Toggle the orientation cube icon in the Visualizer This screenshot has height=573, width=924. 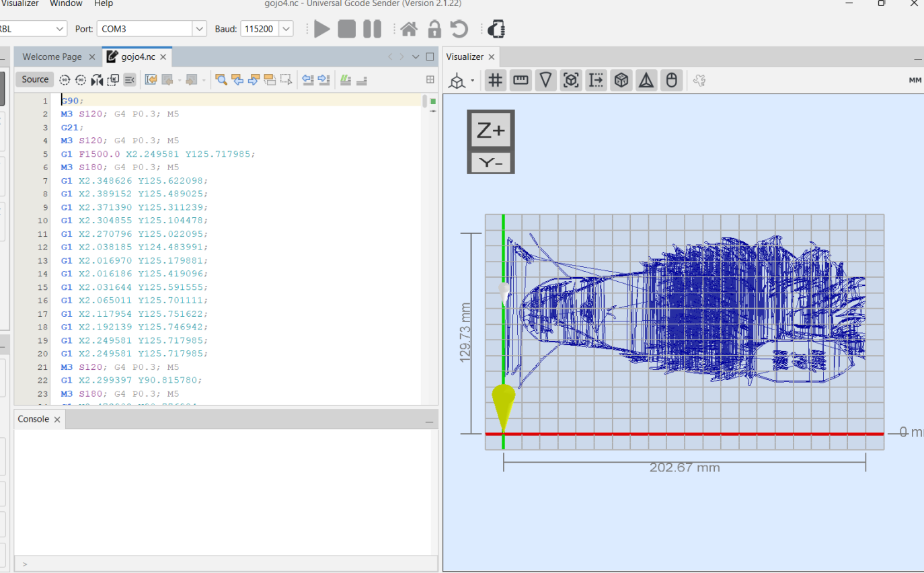[x=621, y=81]
